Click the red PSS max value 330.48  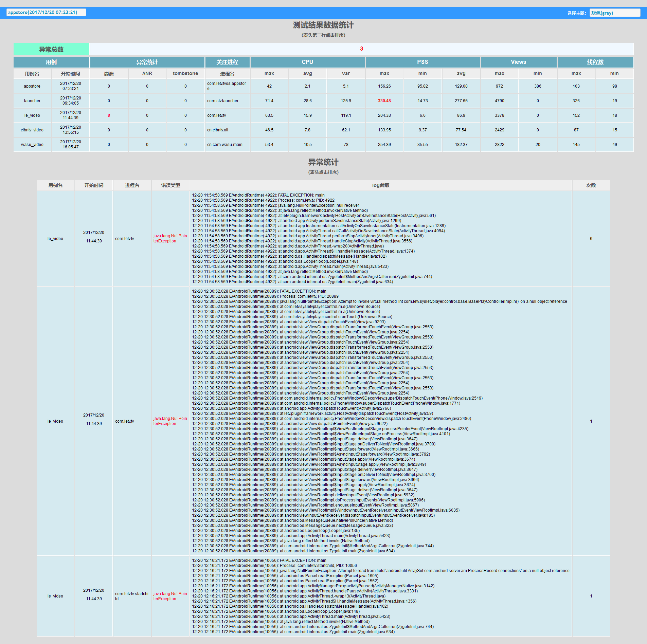point(384,101)
